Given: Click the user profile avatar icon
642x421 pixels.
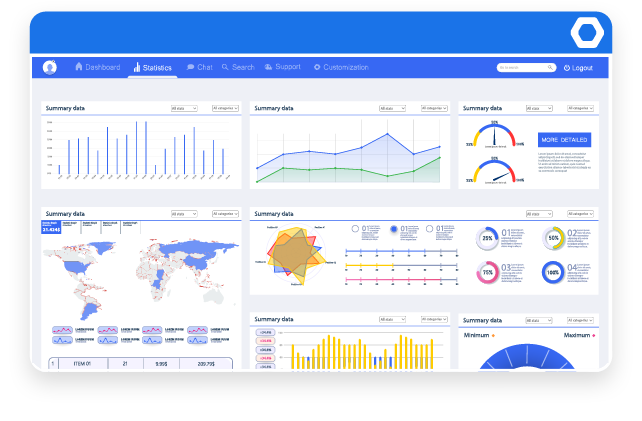Looking at the screenshot, I should pyautogui.click(x=50, y=68).
